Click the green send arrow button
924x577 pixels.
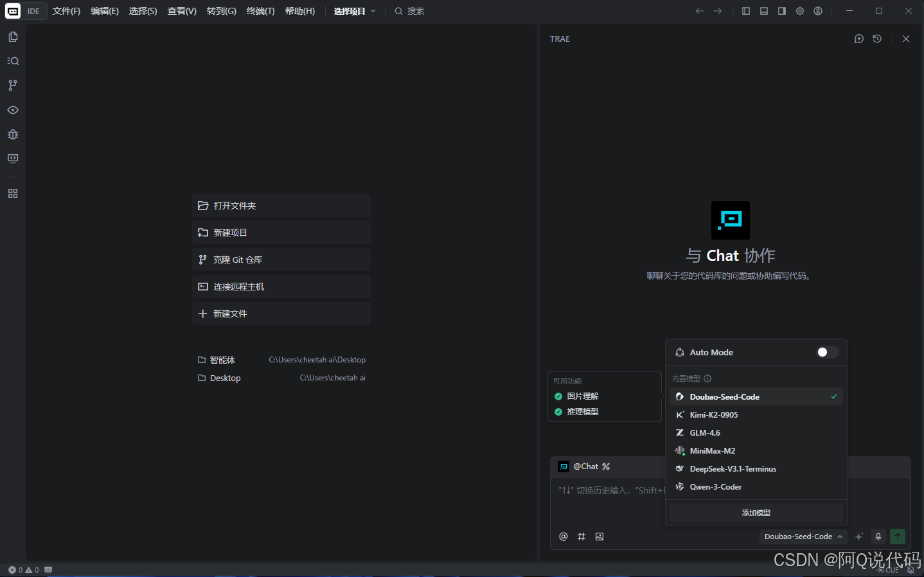tap(898, 537)
